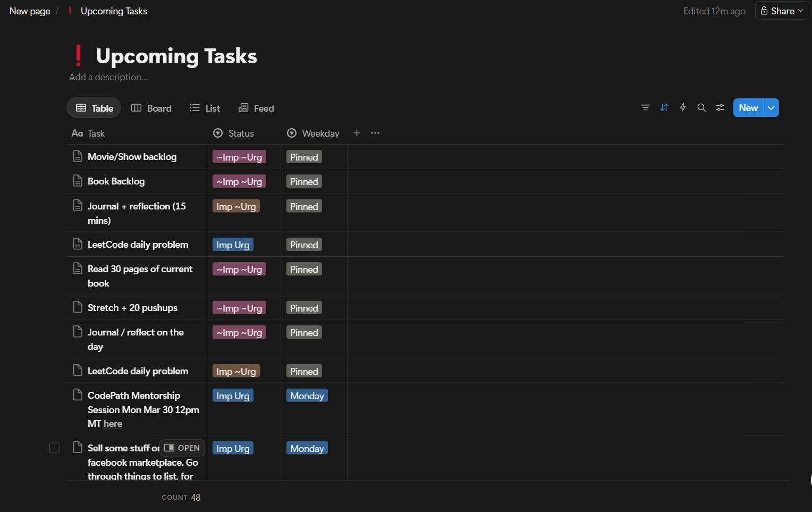
Task: Click the Monday tag on Sell some stuff row
Action: click(307, 448)
